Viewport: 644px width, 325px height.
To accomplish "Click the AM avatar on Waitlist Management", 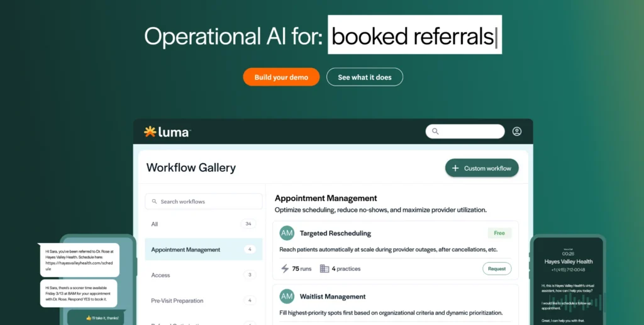I will pos(287,296).
